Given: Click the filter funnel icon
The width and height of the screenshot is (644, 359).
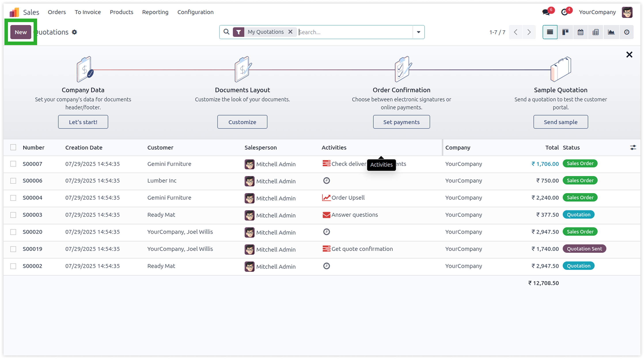Looking at the screenshot, I should pyautogui.click(x=239, y=32).
